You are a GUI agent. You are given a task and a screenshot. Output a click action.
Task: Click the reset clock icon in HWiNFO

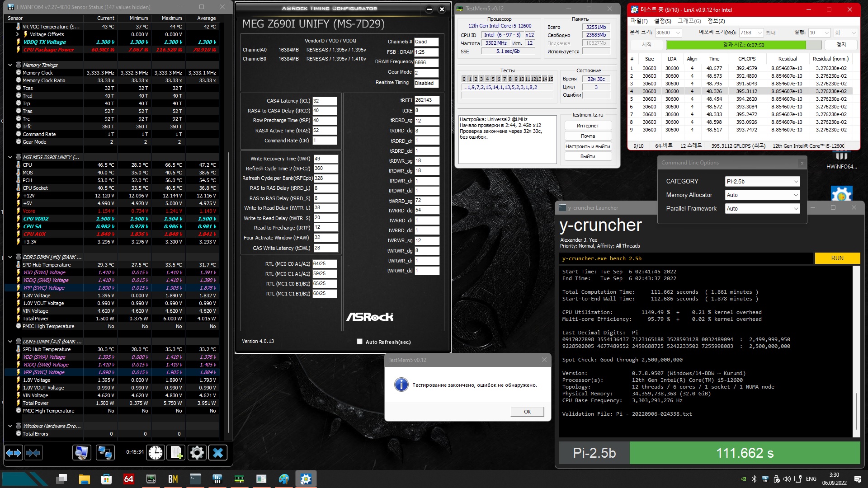(156, 452)
